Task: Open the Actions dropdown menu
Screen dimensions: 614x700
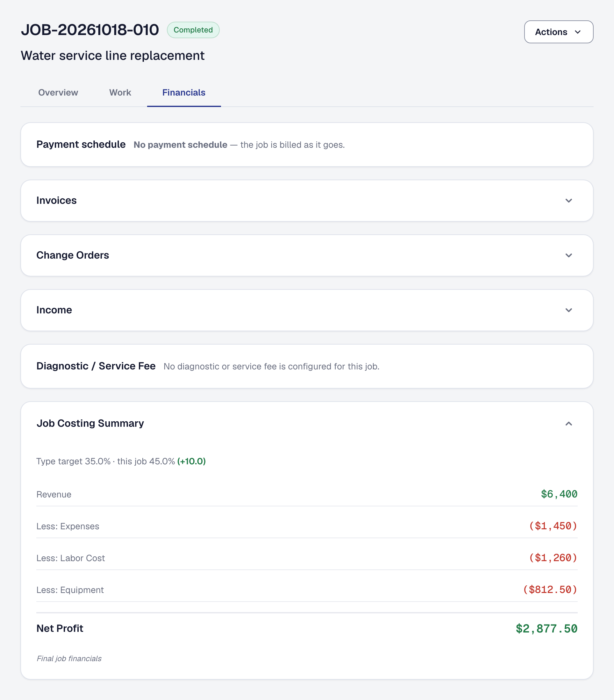Action: click(x=559, y=32)
